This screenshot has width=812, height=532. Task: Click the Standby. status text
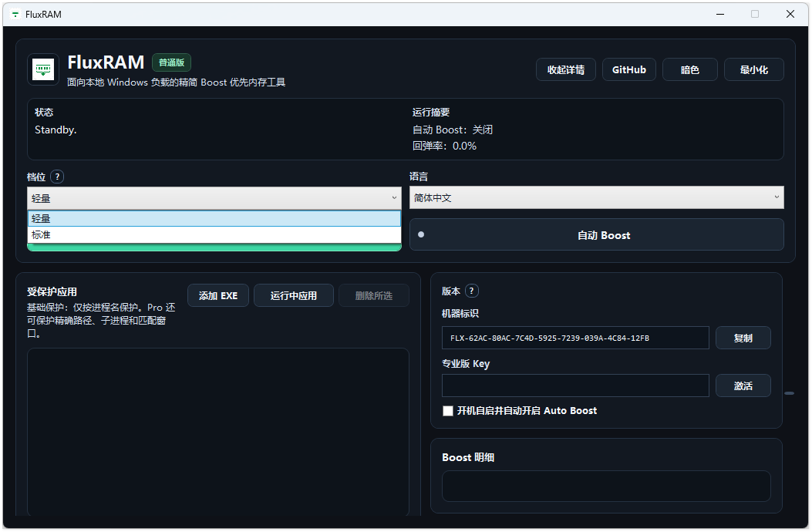point(56,130)
